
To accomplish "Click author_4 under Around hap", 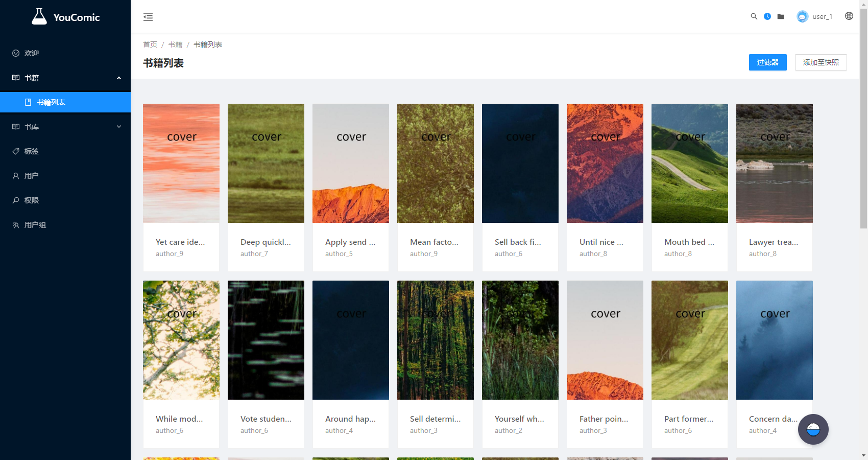I will click(339, 430).
